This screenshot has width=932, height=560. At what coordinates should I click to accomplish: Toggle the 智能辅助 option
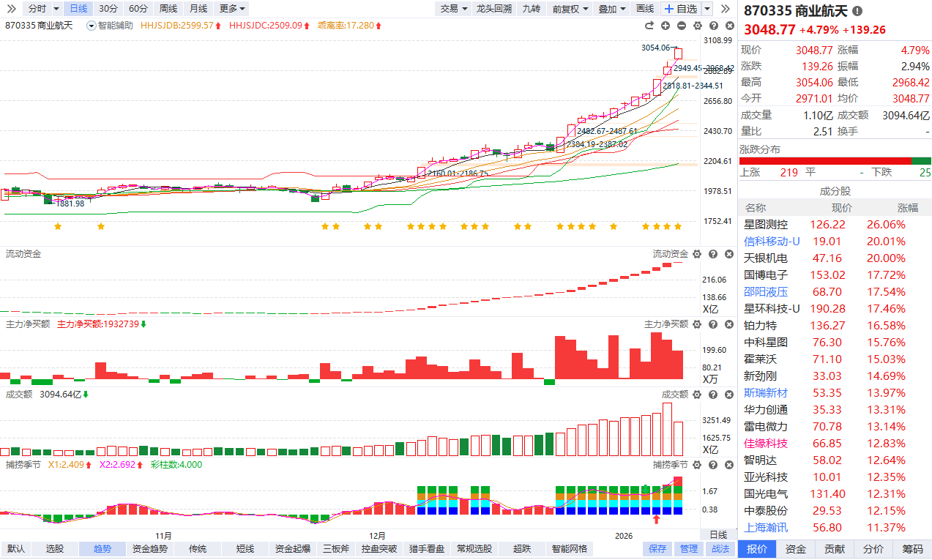pos(111,26)
